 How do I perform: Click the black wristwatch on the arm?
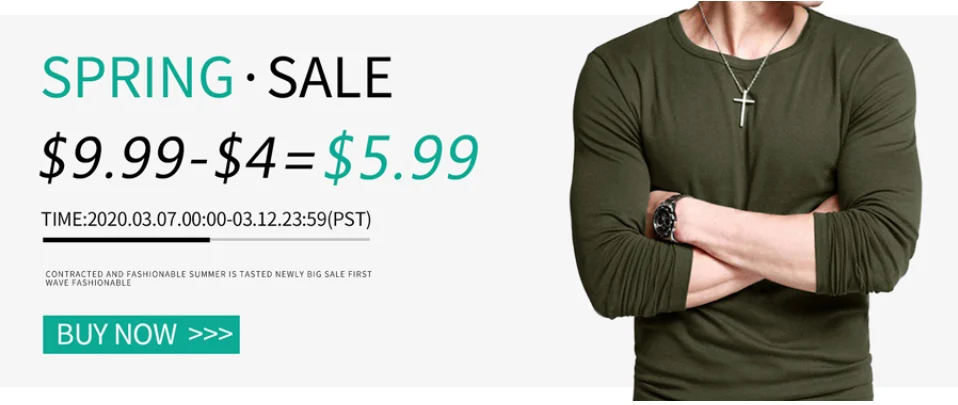coord(667,218)
